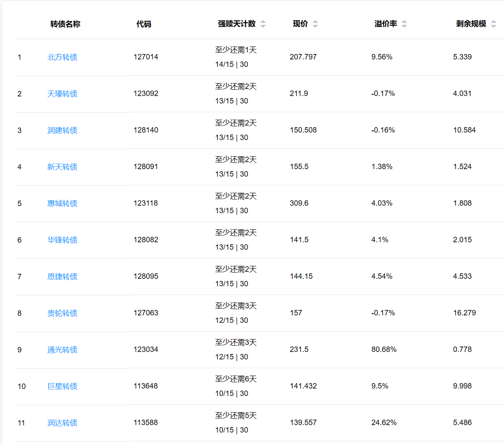Image resolution: width=504 pixels, height=445 pixels.
Task: Open the 北方转债 bond link
Action: tap(62, 57)
